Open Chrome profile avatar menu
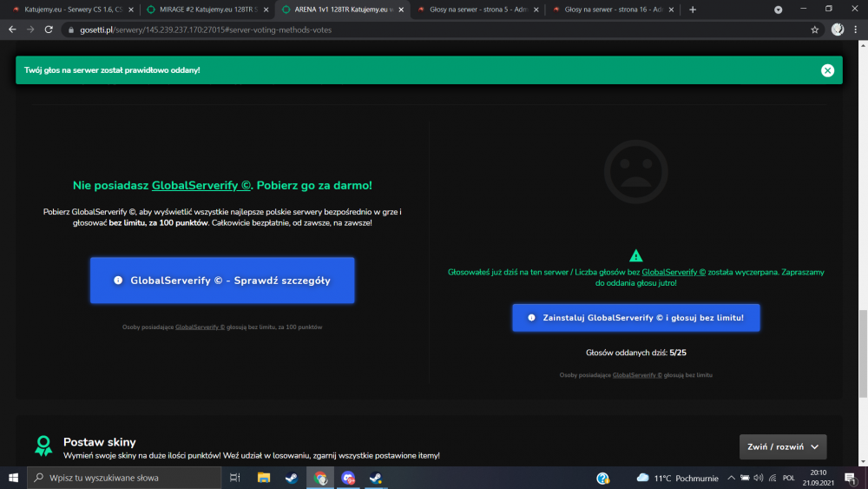 (838, 30)
